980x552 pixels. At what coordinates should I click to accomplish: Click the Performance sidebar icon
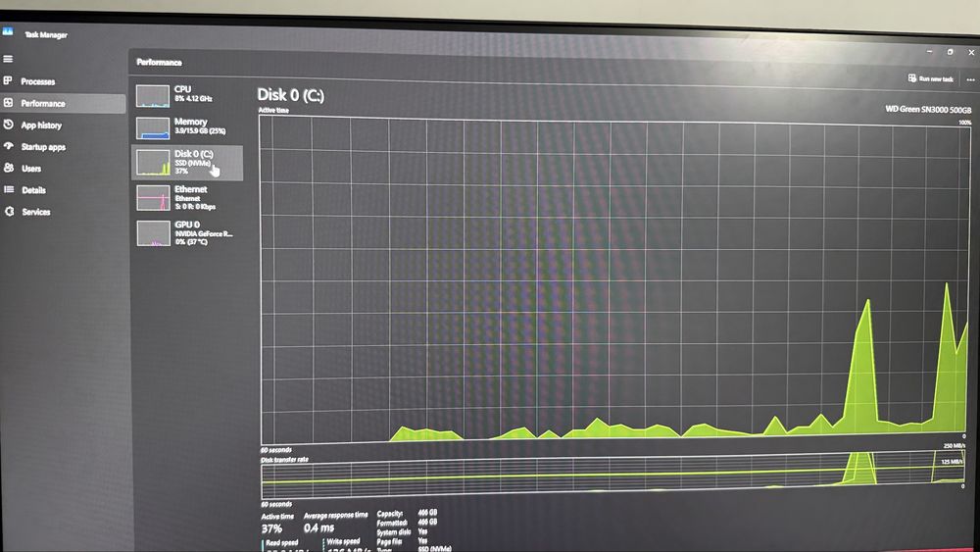pyautogui.click(x=8, y=103)
